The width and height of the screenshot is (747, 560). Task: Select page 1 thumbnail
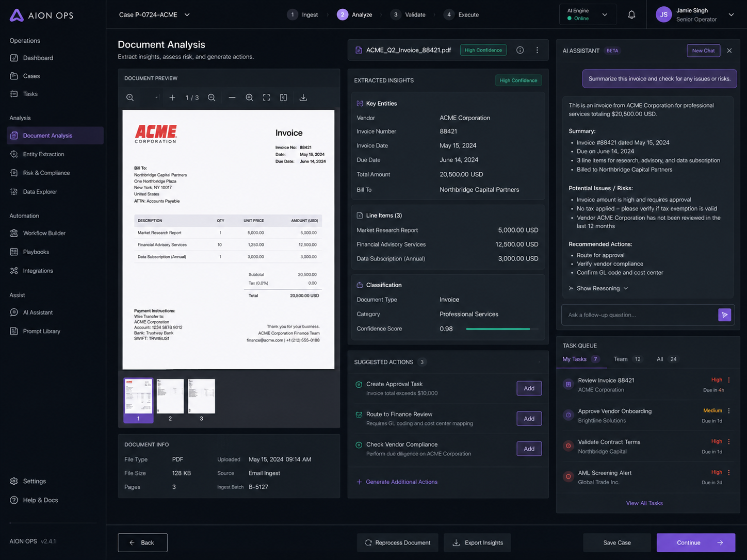click(x=138, y=401)
